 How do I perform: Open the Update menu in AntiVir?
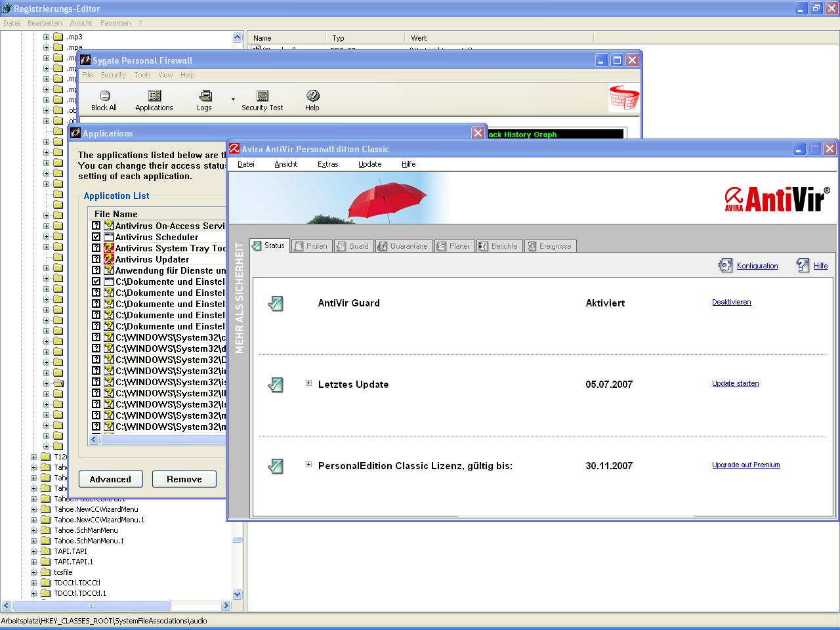click(x=370, y=164)
